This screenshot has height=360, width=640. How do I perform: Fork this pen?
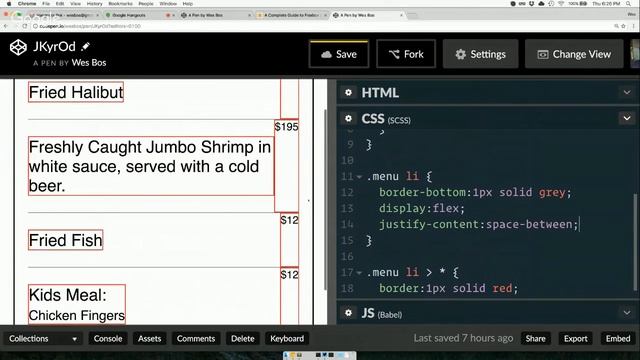click(x=406, y=54)
